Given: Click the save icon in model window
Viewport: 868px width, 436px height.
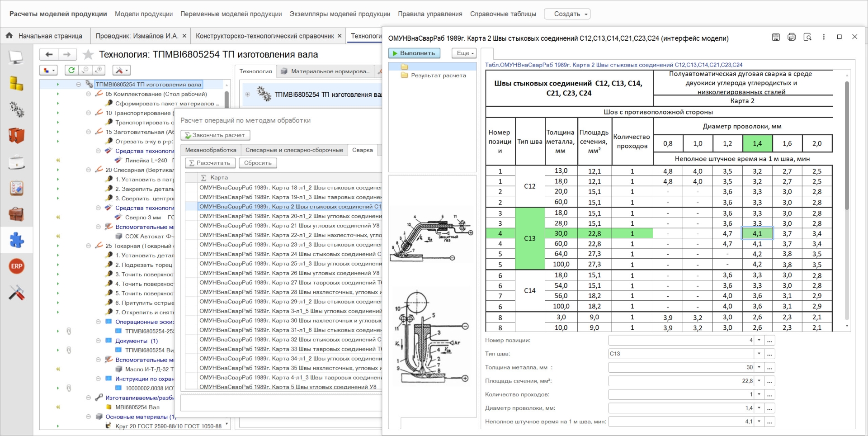Looking at the screenshot, I should (x=776, y=37).
